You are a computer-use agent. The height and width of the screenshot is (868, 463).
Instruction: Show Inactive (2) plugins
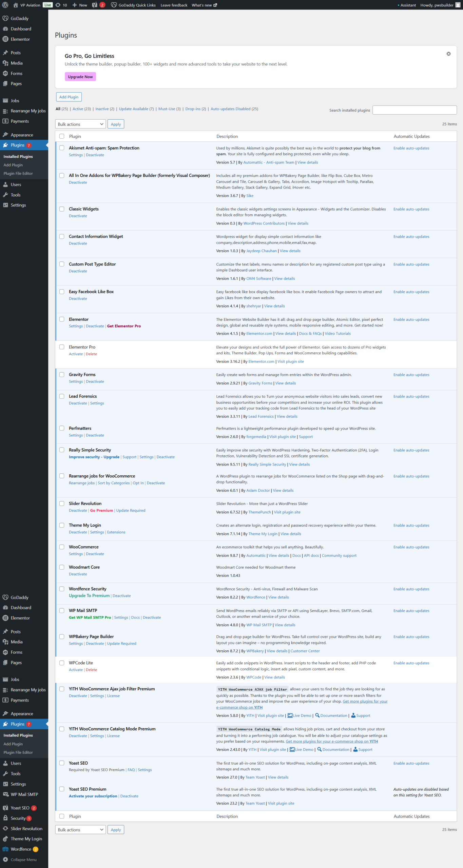(105, 109)
